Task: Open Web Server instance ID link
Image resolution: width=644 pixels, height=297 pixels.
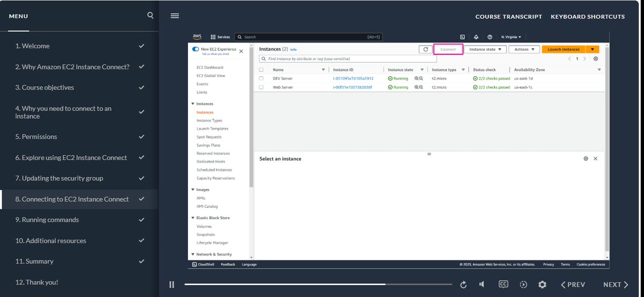Action: [x=353, y=87]
